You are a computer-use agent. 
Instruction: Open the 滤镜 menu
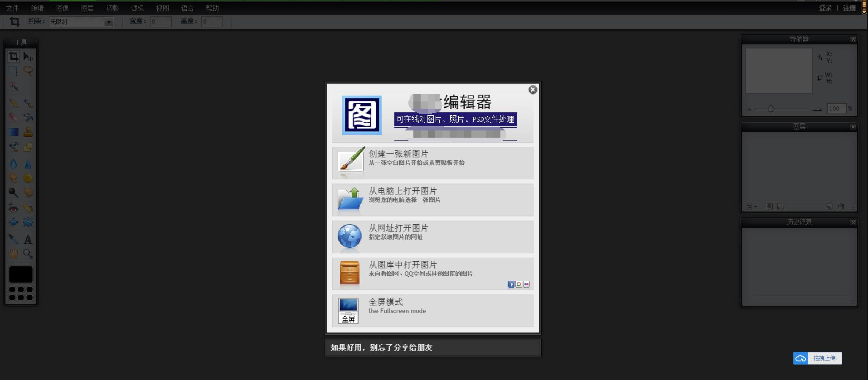(x=137, y=8)
